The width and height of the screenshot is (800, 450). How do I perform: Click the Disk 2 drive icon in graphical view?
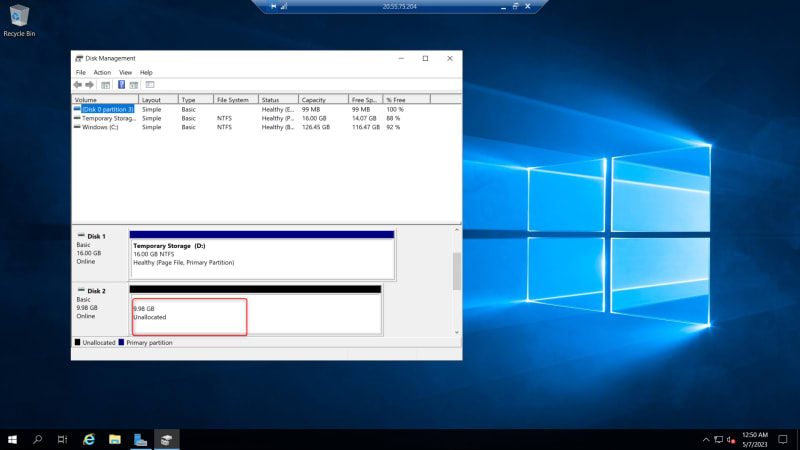[81, 290]
